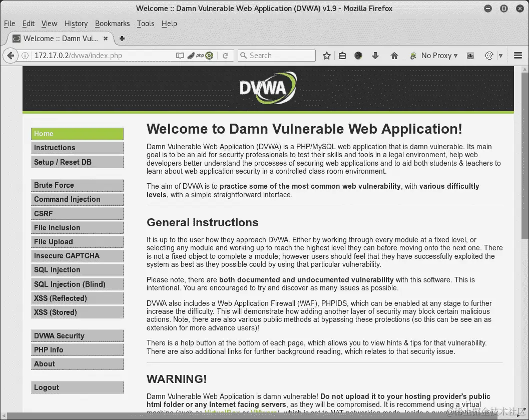The width and height of the screenshot is (529, 420).
Task: Open Setup / Reset DB page
Action: tap(77, 162)
